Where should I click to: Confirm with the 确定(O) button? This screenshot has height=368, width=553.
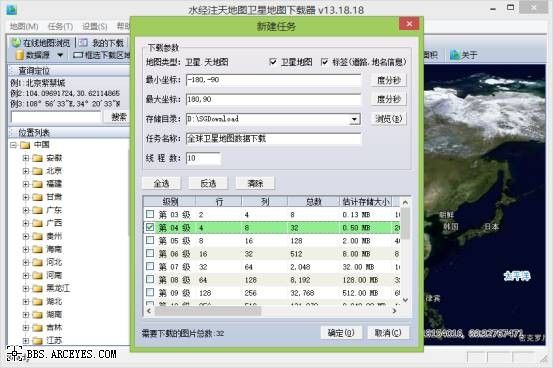pos(341,333)
